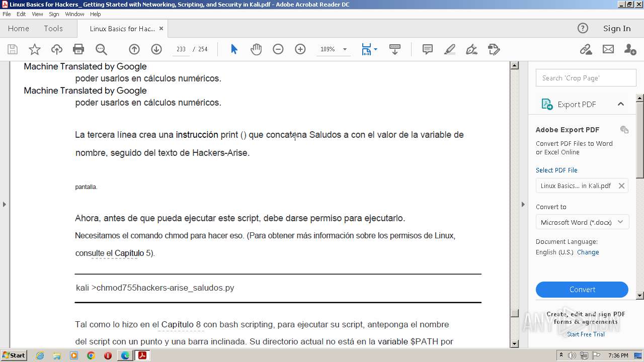
Task: Go to next page with down arrow
Action: tap(156, 49)
